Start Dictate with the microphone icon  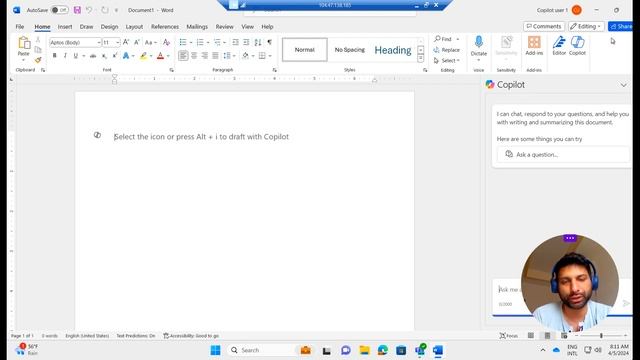pyautogui.click(x=479, y=42)
